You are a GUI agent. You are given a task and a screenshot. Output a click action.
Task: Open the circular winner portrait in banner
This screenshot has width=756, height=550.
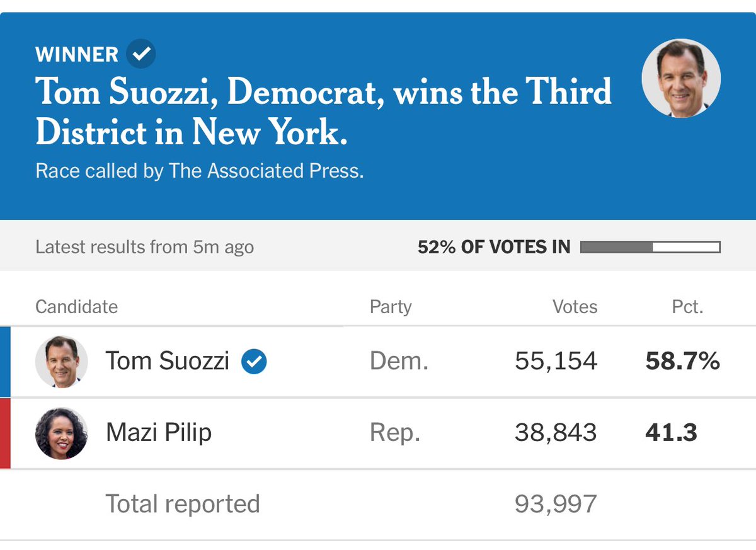pos(681,78)
